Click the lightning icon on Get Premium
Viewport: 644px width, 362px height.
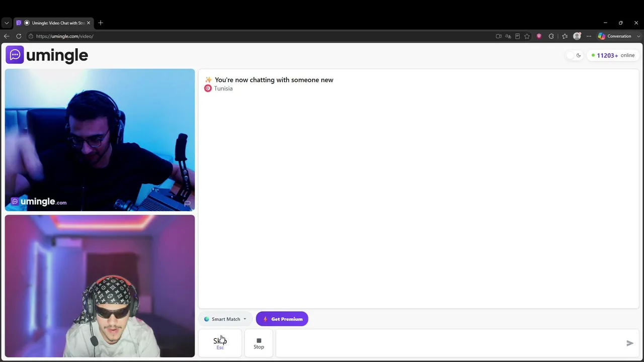point(265,319)
